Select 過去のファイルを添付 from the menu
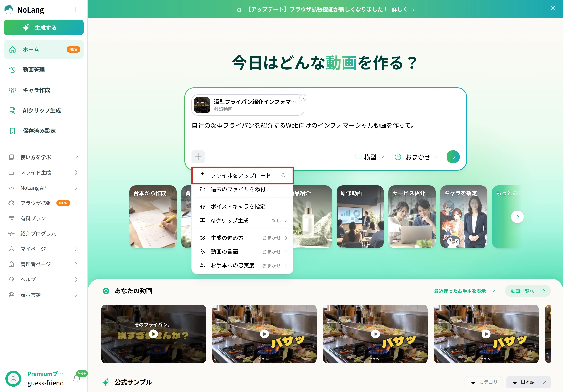The height and width of the screenshot is (392, 565). pyautogui.click(x=242, y=189)
